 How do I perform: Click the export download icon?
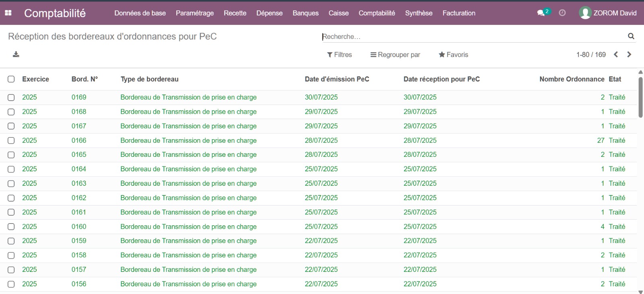click(x=16, y=54)
